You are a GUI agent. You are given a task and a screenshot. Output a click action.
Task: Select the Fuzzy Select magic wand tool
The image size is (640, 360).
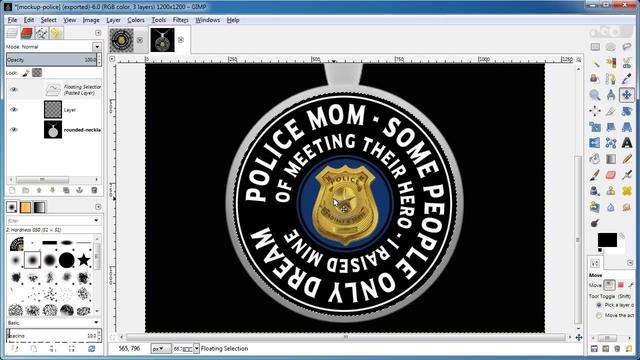click(595, 63)
